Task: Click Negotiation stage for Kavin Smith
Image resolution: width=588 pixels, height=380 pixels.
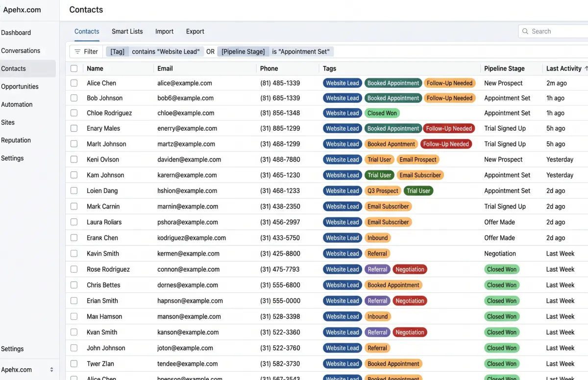Action: point(500,254)
